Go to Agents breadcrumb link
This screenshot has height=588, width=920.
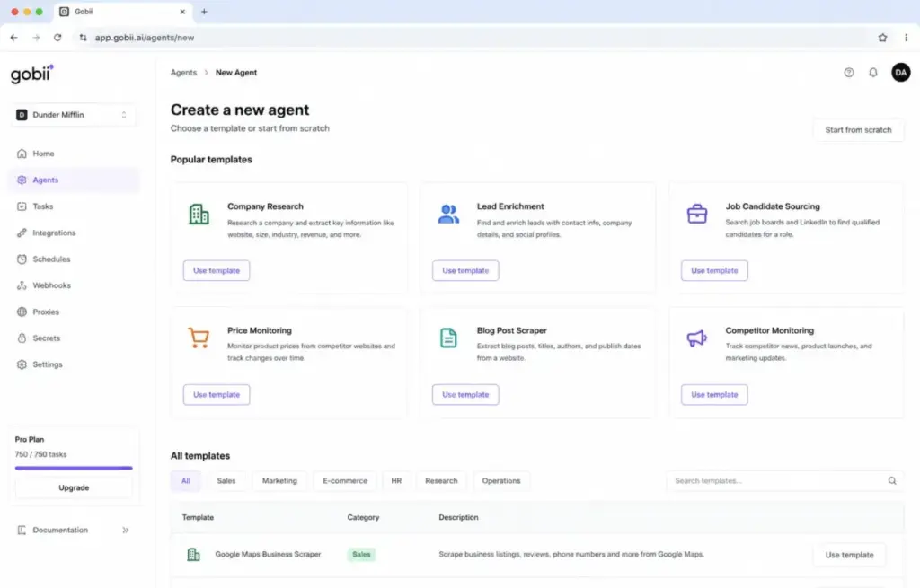click(x=183, y=73)
